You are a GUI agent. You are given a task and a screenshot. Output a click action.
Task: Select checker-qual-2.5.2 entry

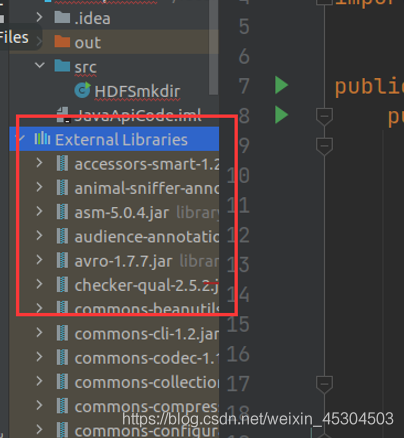pyautogui.click(x=147, y=285)
